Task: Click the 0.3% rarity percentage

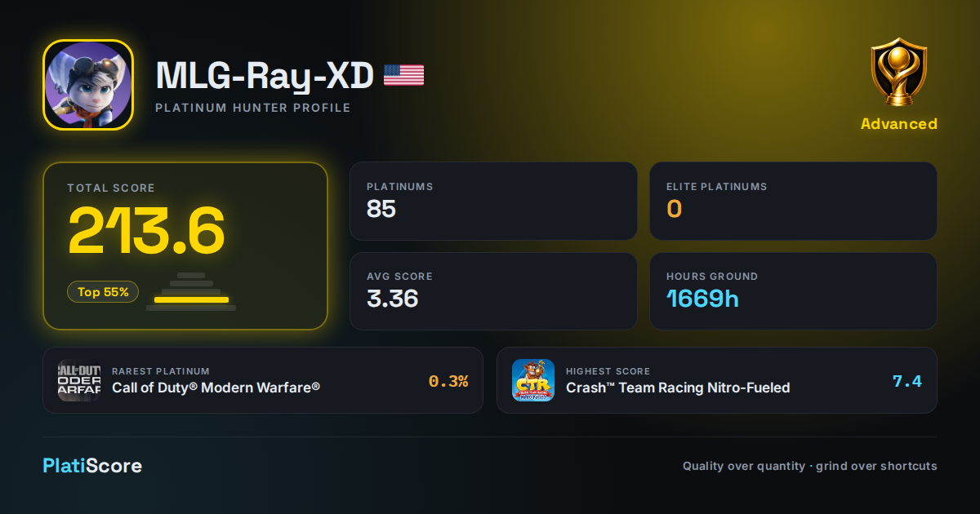Action: click(x=448, y=381)
